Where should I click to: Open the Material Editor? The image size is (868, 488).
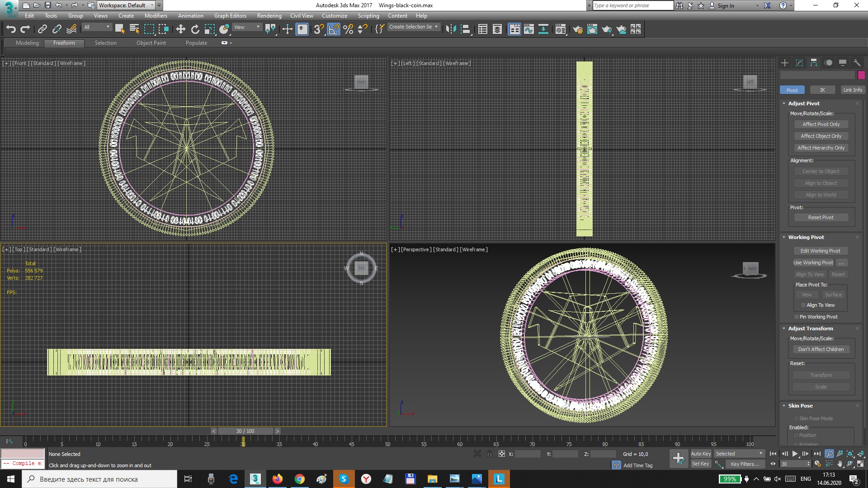(561, 29)
